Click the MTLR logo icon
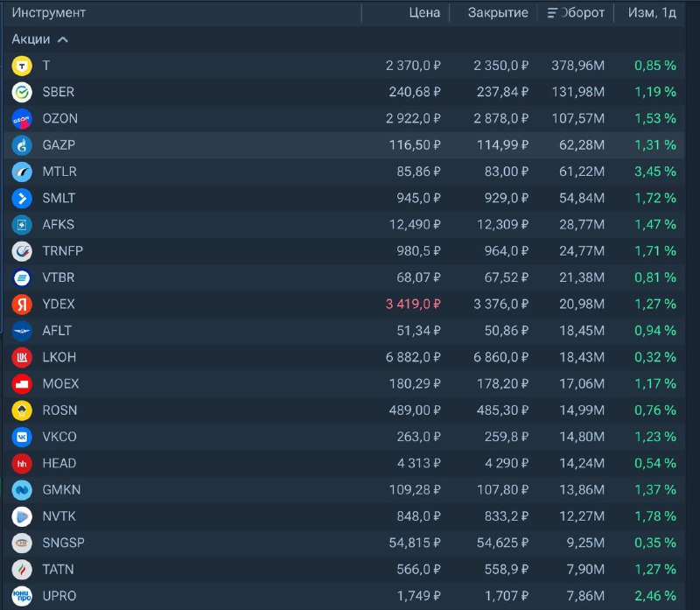The height and width of the screenshot is (610, 700). click(22, 172)
